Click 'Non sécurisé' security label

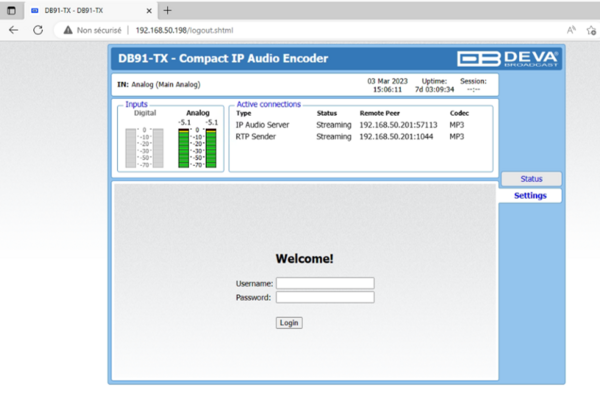(x=99, y=30)
